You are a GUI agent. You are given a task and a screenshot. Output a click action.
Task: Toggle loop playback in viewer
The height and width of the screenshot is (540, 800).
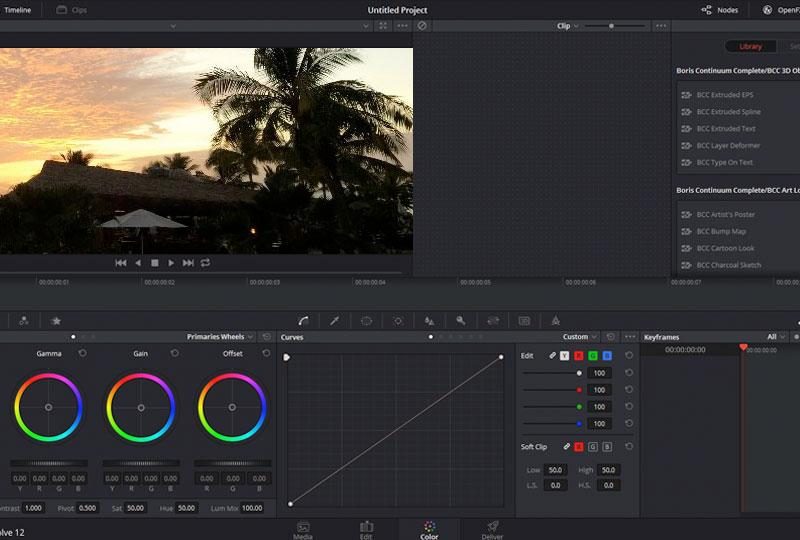click(x=205, y=263)
